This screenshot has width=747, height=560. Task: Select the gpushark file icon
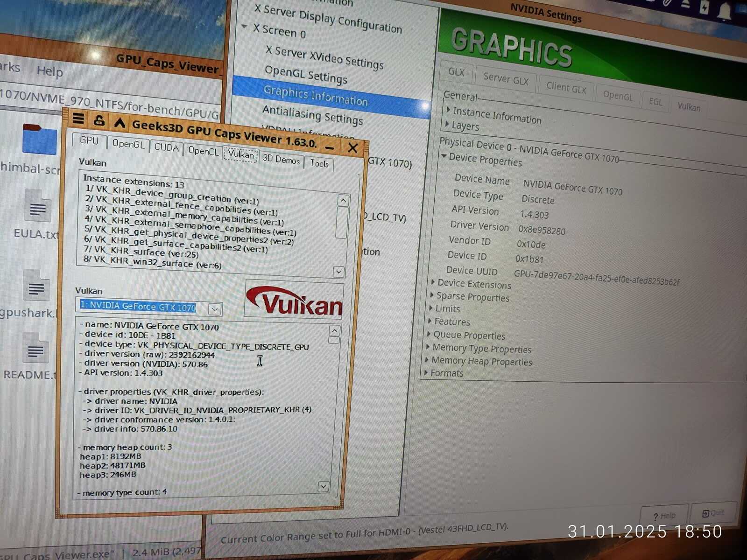click(36, 286)
